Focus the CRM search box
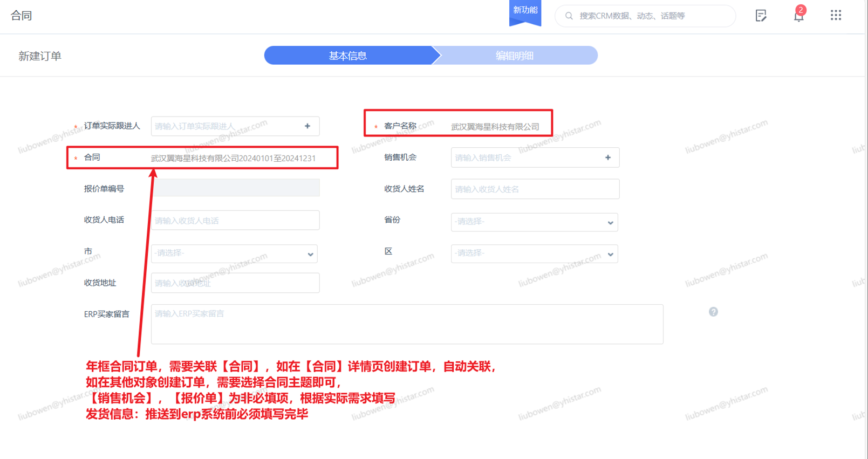This screenshot has height=459, width=868. pos(645,16)
